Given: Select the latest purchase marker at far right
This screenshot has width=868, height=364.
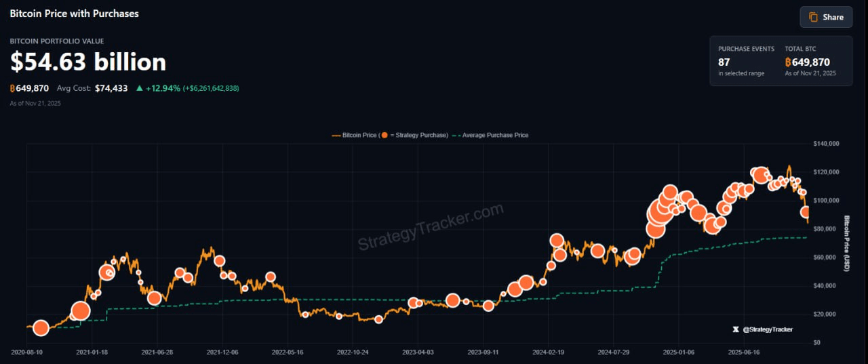Looking at the screenshot, I should point(806,212).
